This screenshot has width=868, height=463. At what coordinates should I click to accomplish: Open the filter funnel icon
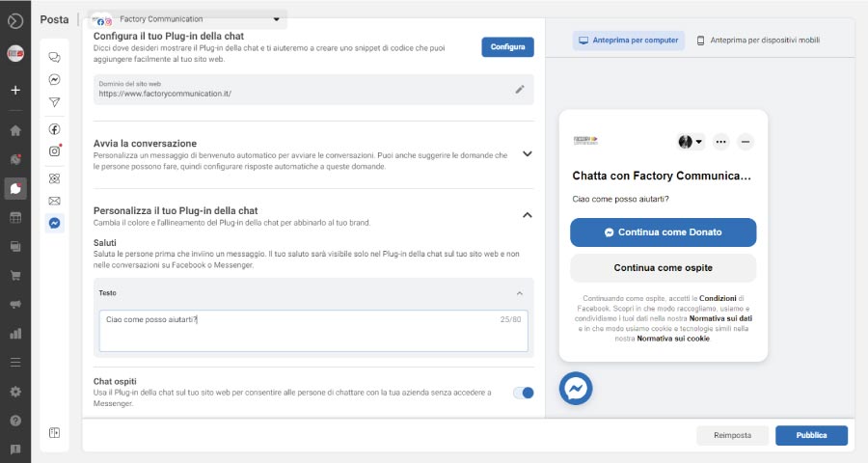(54, 102)
